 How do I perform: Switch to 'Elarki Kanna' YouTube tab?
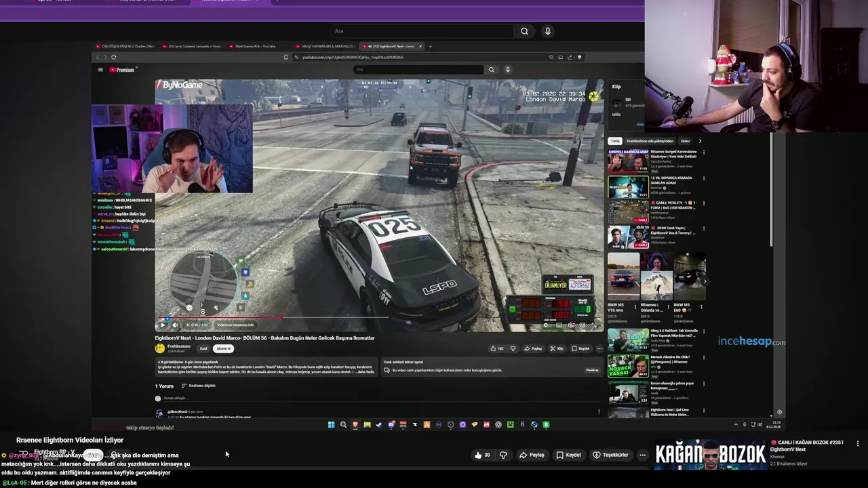[254, 46]
